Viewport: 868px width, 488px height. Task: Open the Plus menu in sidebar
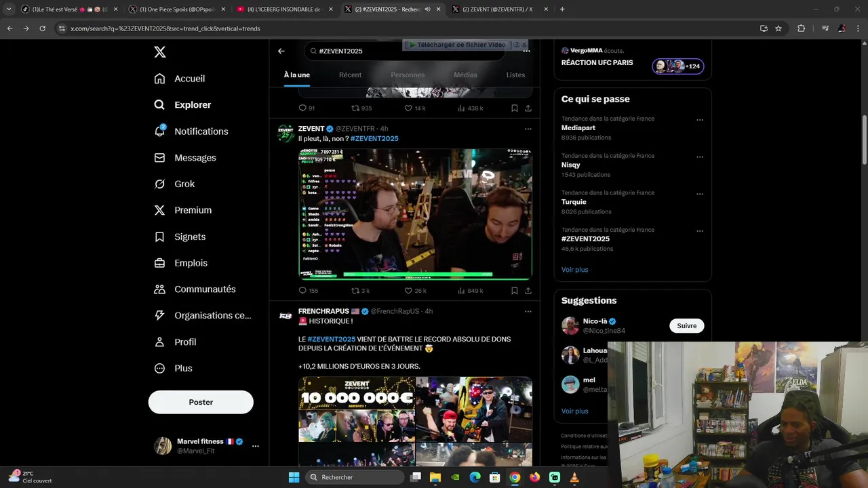[173, 369]
